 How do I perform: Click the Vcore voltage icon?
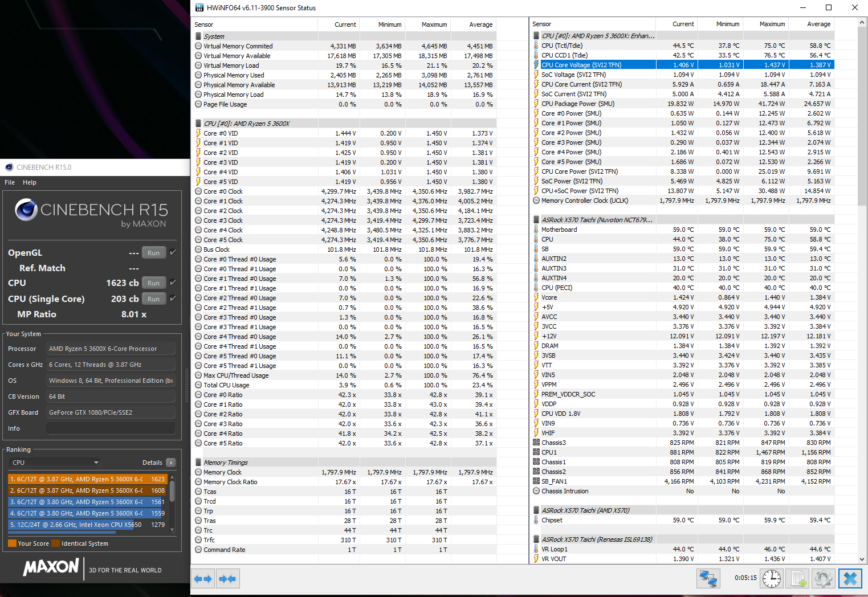[x=536, y=297]
